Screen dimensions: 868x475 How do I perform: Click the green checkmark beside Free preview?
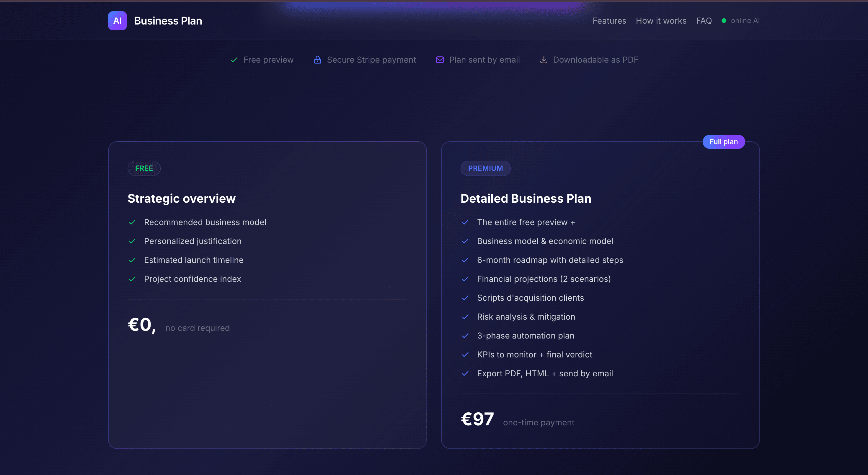point(234,60)
